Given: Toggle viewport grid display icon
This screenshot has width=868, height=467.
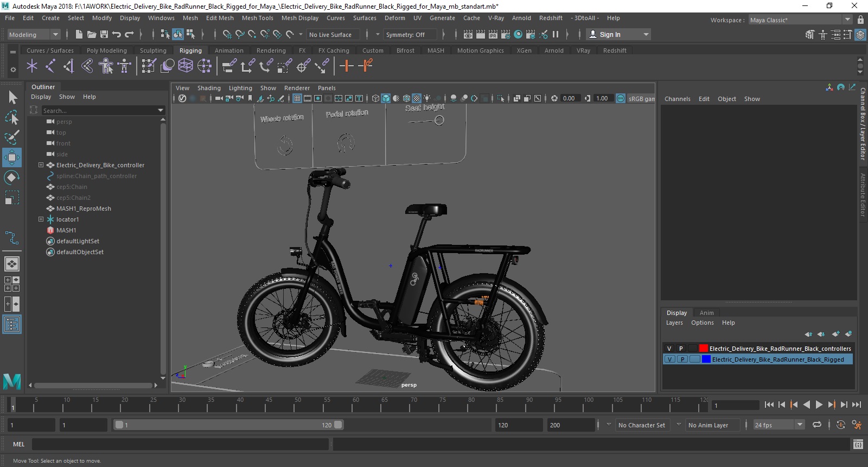Looking at the screenshot, I should point(297,98).
